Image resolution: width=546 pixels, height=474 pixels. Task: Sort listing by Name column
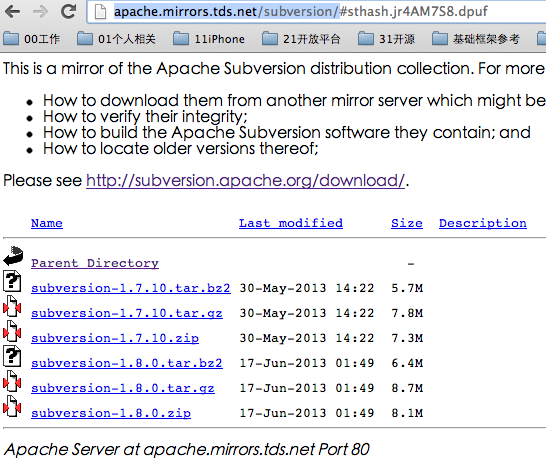point(47,223)
